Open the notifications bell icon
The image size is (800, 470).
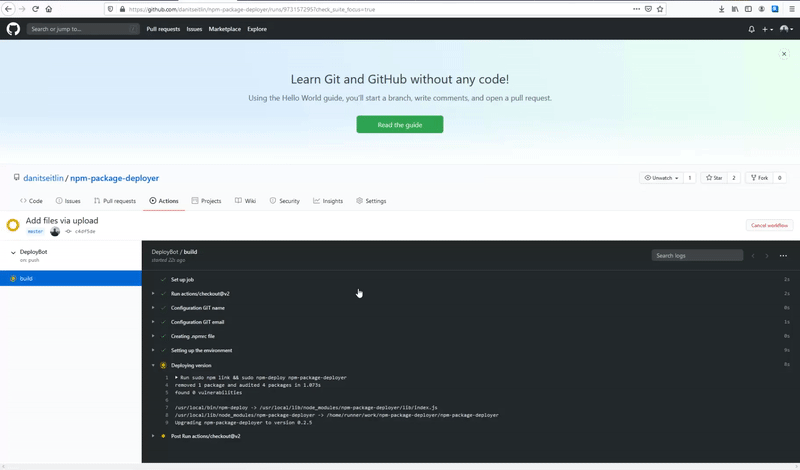(x=752, y=29)
